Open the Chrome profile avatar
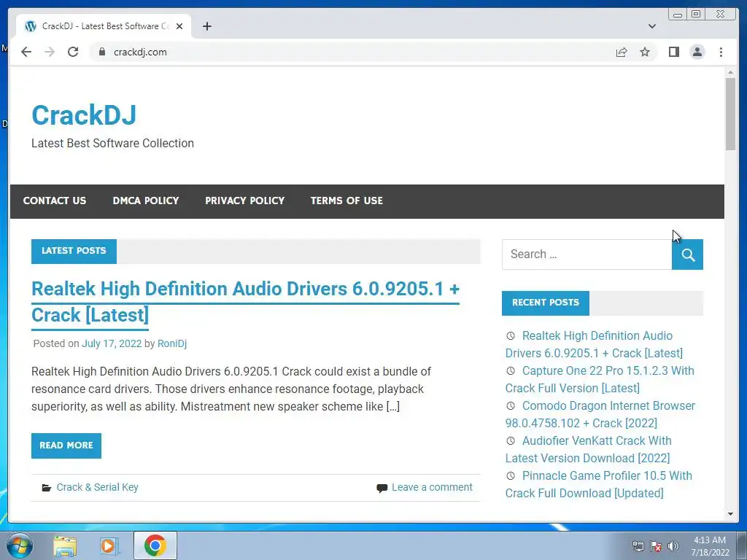 pos(697,52)
